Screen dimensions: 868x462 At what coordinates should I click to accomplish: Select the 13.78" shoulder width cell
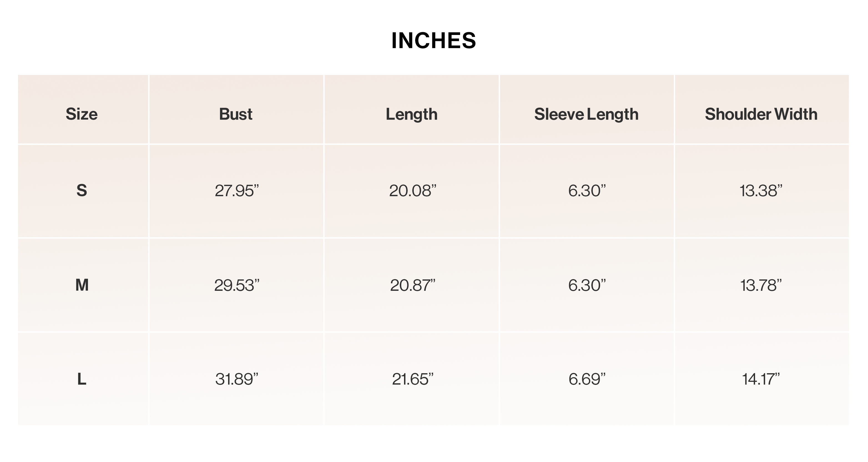tap(761, 286)
